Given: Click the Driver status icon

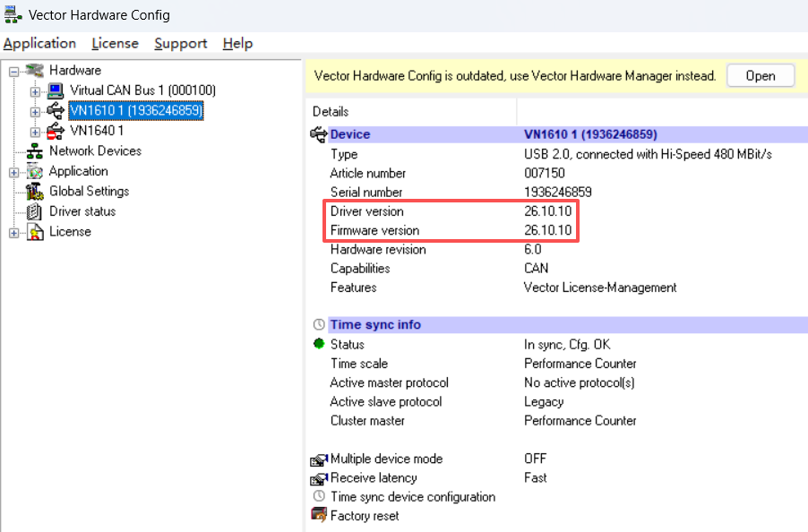Looking at the screenshot, I should pos(35,211).
